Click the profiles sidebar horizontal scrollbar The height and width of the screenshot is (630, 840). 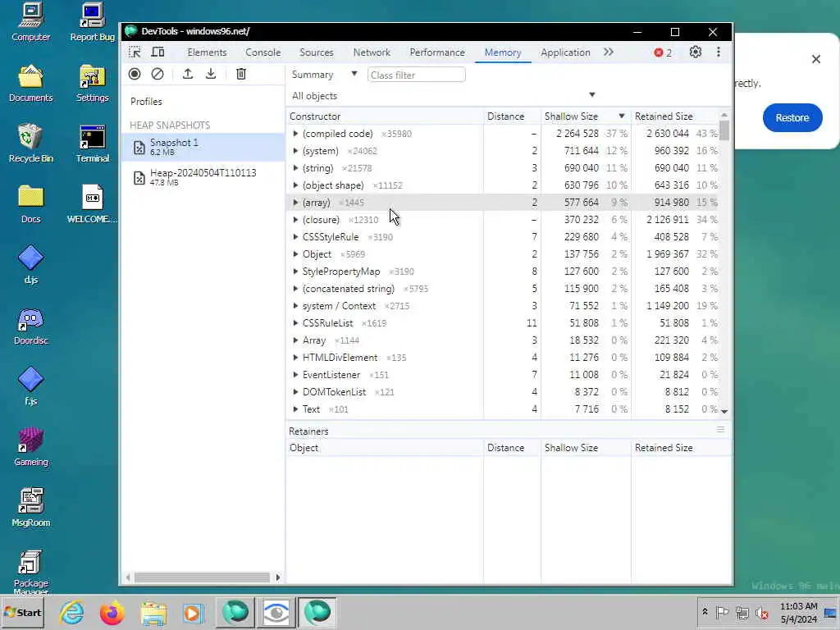click(x=203, y=577)
